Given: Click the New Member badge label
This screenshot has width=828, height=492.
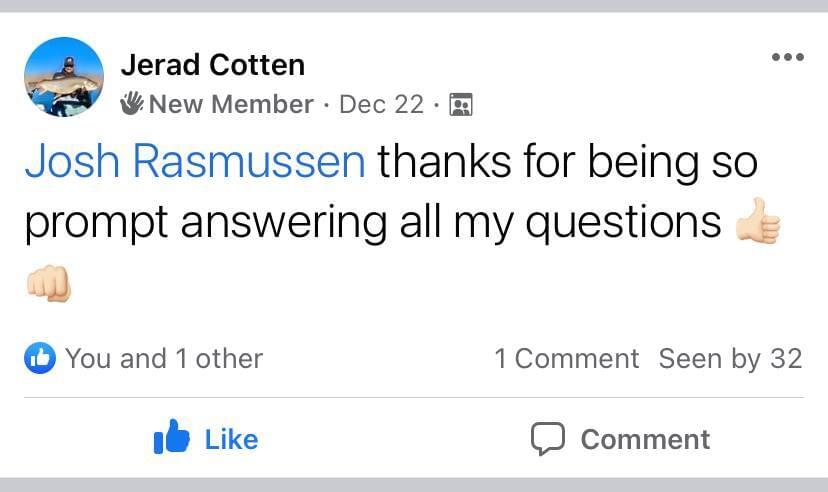Looking at the screenshot, I should 231,104.
